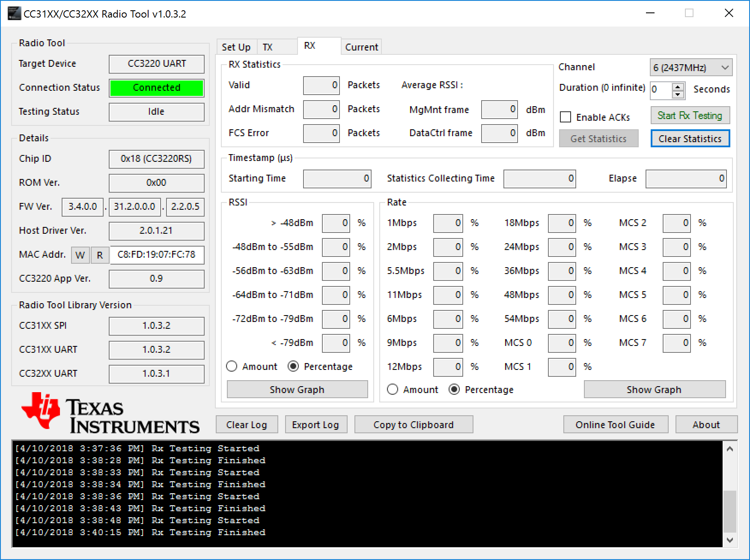The image size is (750, 560).
Task: Click the Target Device CC3220 UART box
Action: 157,64
